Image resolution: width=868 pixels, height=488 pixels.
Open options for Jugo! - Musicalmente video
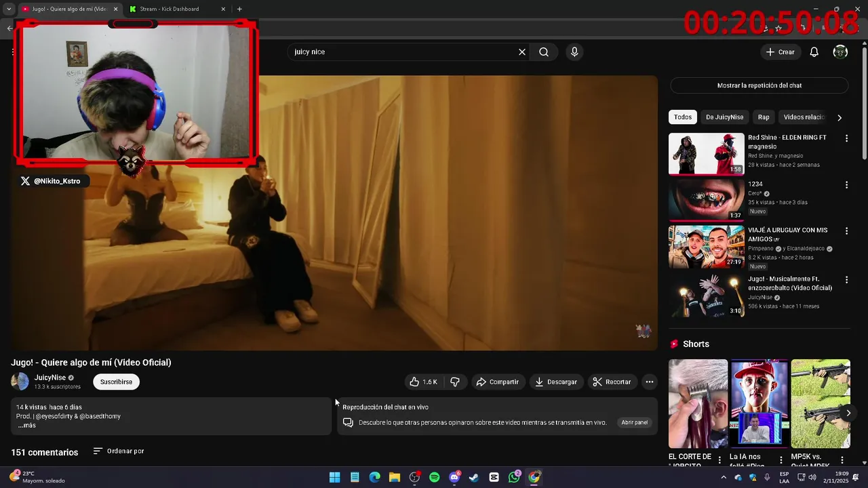tap(846, 280)
